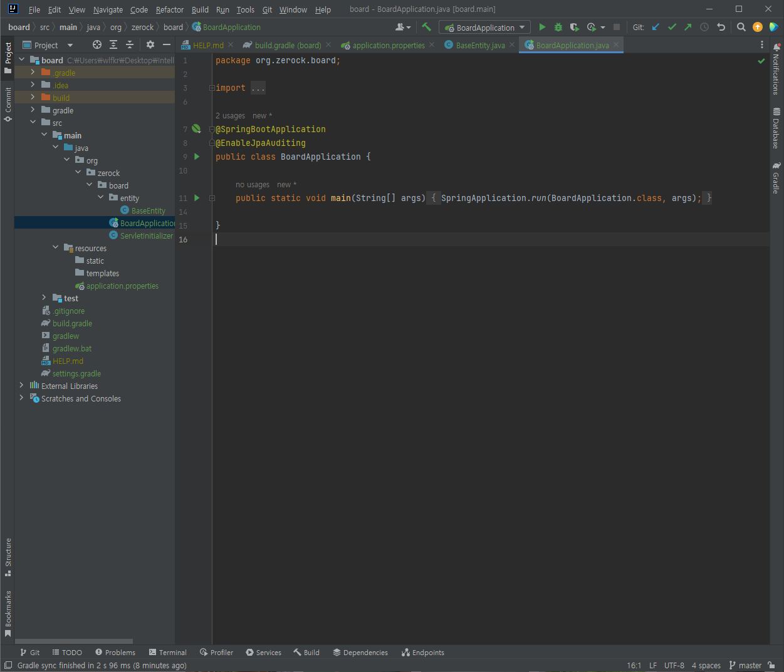Open the Navigate menu

108,9
